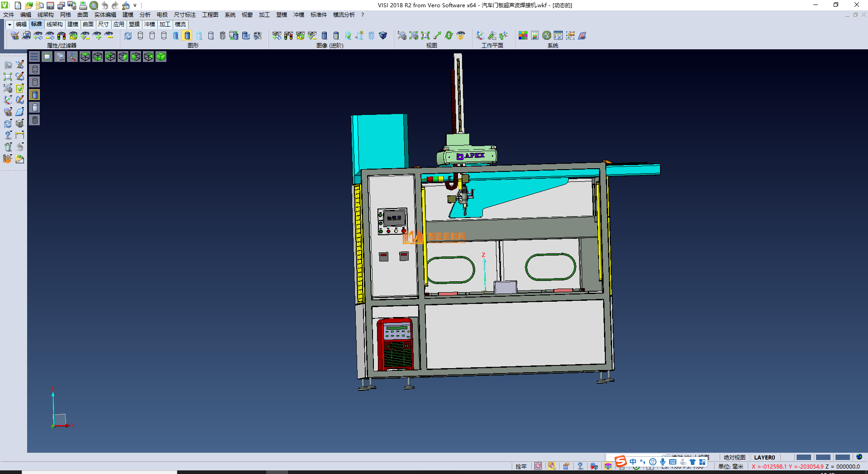Switch to the 线架构 ribbon tab

[x=54, y=24]
